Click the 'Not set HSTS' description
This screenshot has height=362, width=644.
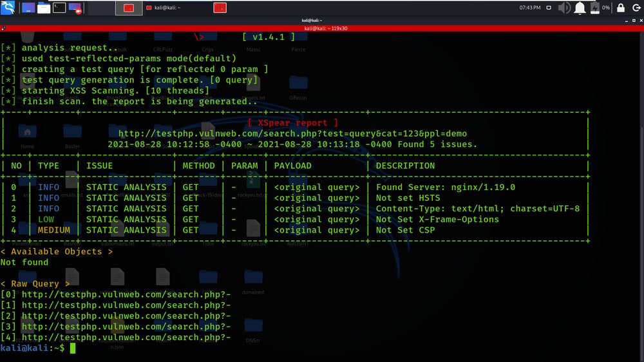[408, 198]
